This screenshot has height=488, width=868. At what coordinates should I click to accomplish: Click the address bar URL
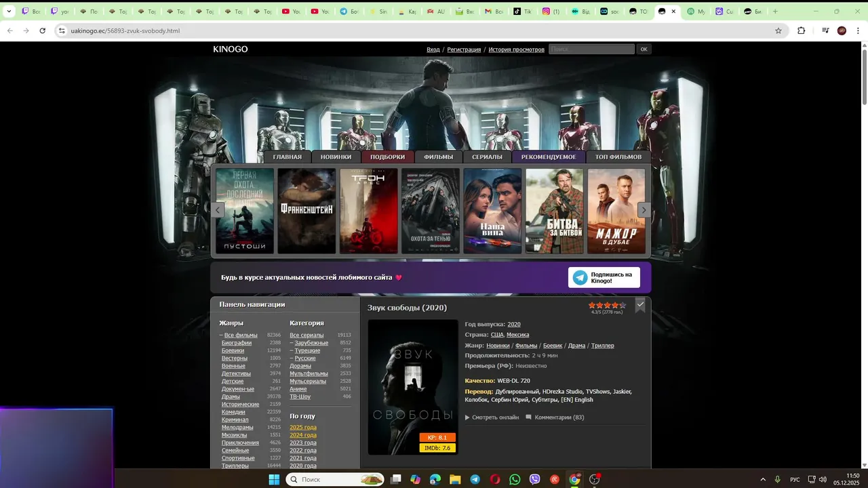(x=125, y=30)
